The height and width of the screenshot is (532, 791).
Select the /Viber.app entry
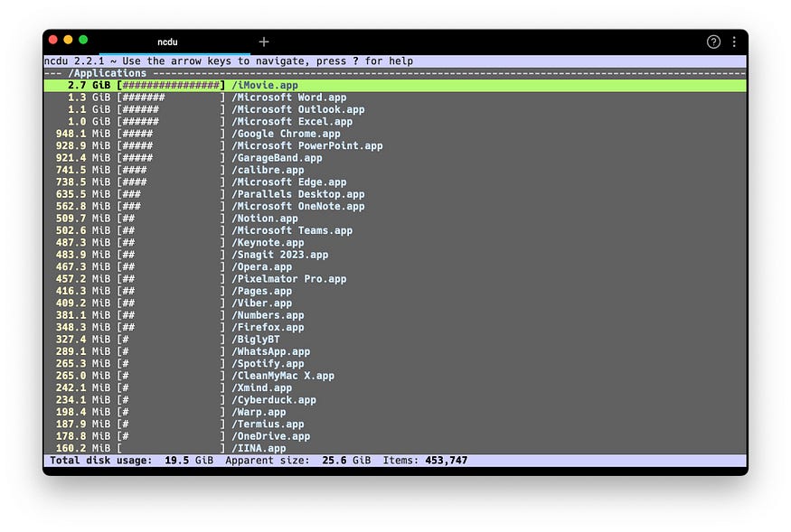click(x=395, y=303)
